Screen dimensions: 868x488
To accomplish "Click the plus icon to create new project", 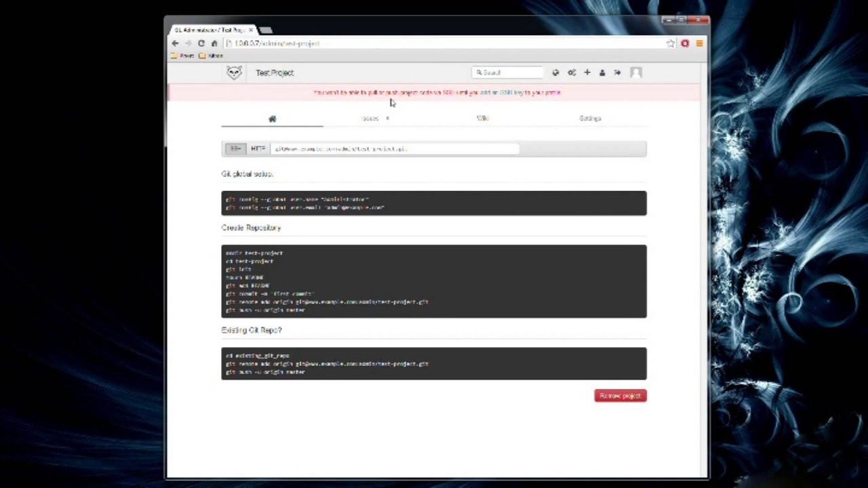I will [587, 73].
